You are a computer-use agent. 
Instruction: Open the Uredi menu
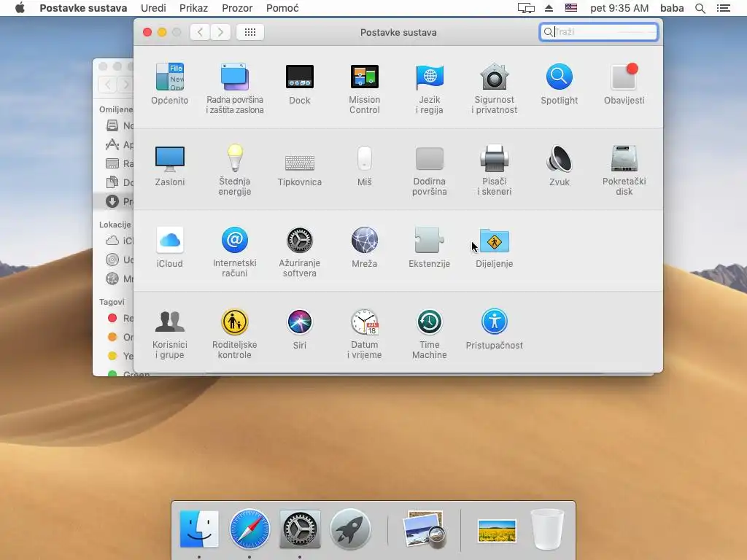(153, 8)
